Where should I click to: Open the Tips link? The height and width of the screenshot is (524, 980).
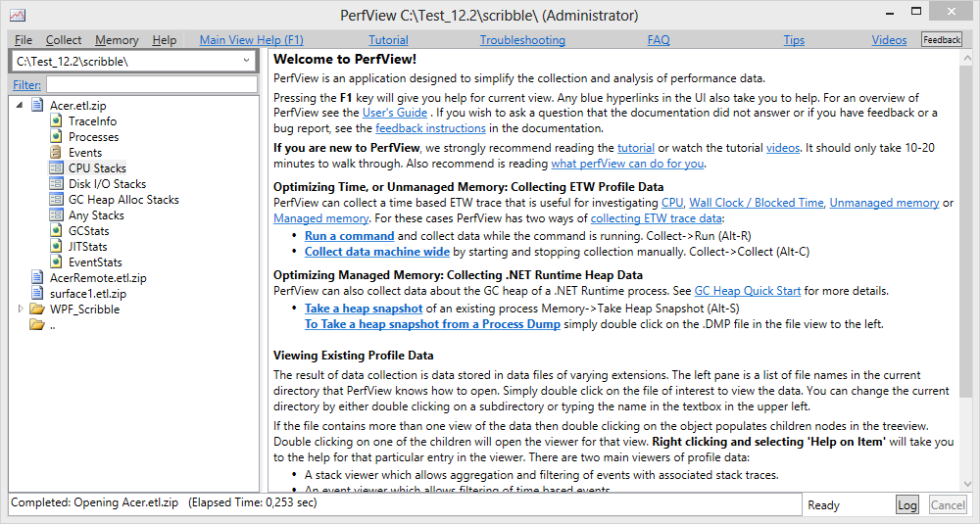[x=794, y=40]
